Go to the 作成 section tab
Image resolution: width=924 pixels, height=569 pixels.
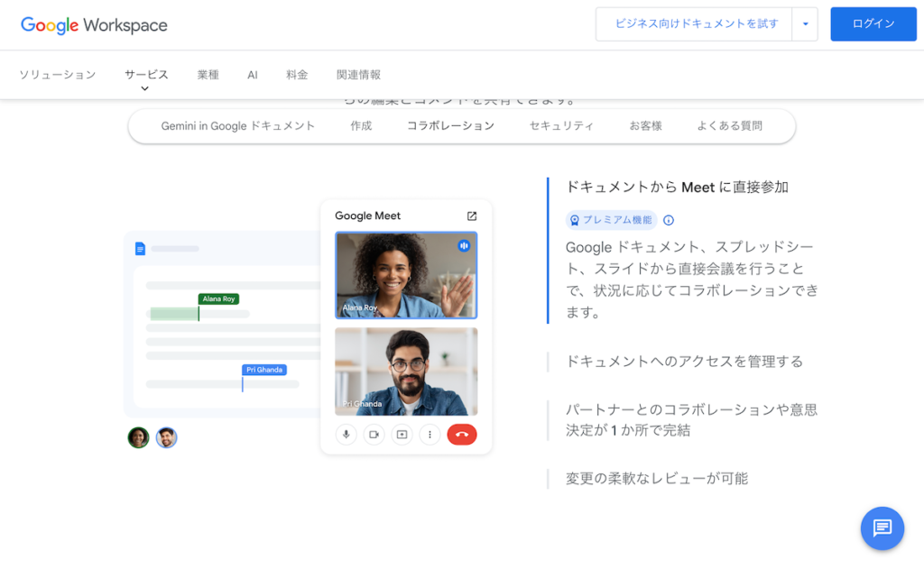coord(361,126)
